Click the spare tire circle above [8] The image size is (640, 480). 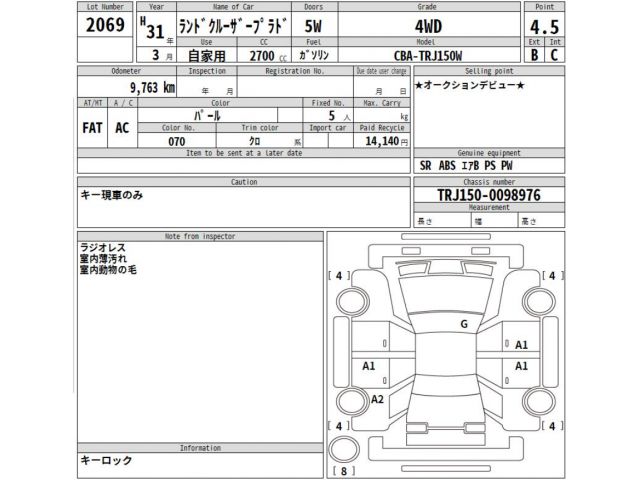(344, 449)
